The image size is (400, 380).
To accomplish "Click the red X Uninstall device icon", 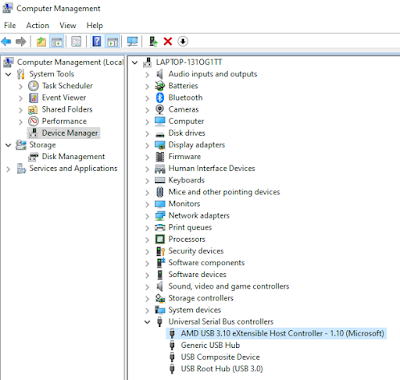I will (x=168, y=42).
